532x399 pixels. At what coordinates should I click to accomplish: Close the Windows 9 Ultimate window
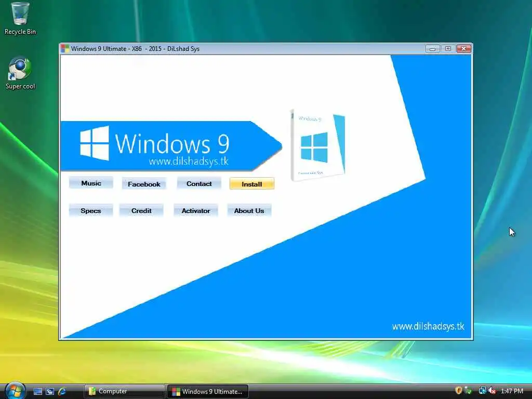tap(463, 48)
